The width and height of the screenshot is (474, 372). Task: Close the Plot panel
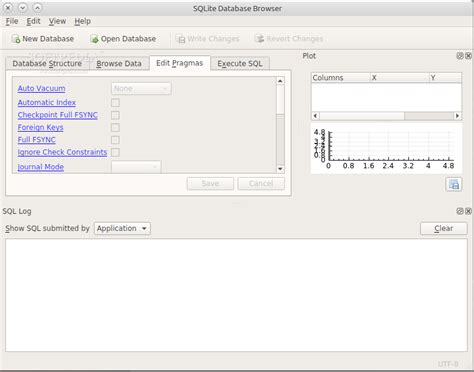click(x=468, y=56)
